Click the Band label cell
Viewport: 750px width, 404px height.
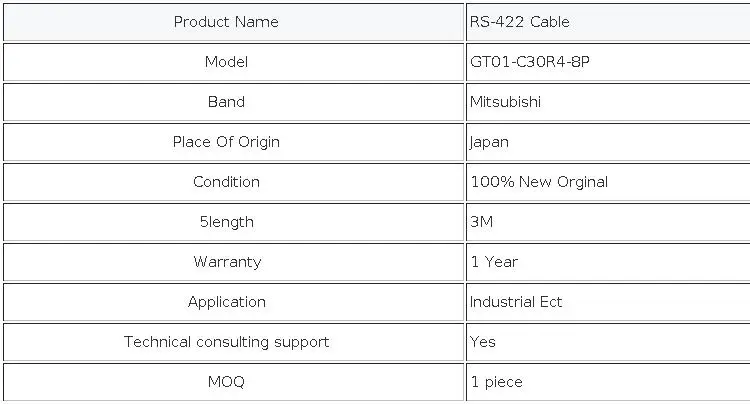(226, 102)
